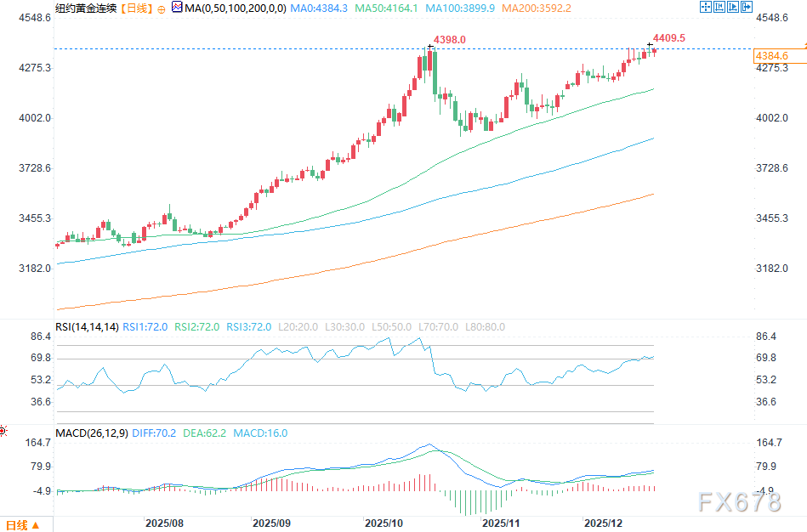The image size is (807, 532).
Task: Click the MA indicator chart icon
Action: pos(176,8)
